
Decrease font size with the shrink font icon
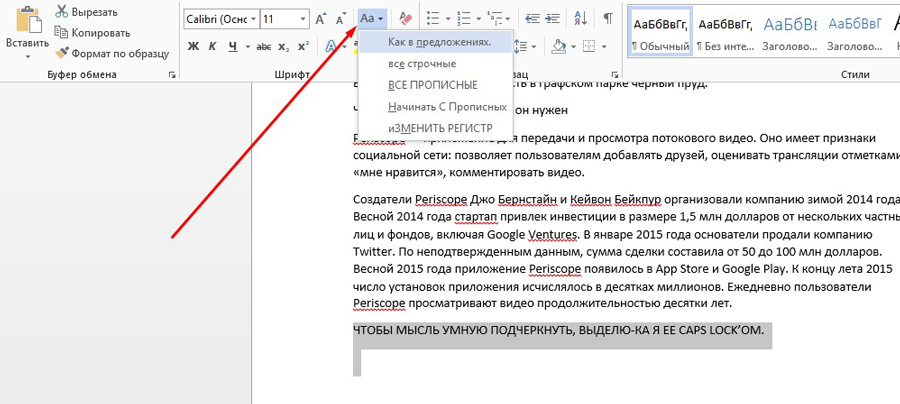(341, 19)
